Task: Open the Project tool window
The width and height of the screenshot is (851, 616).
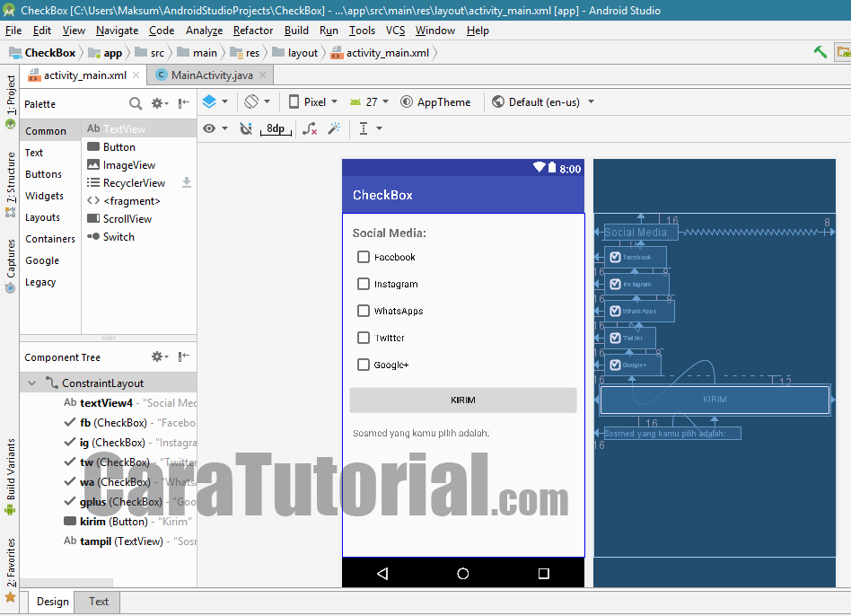Action: [x=10, y=101]
